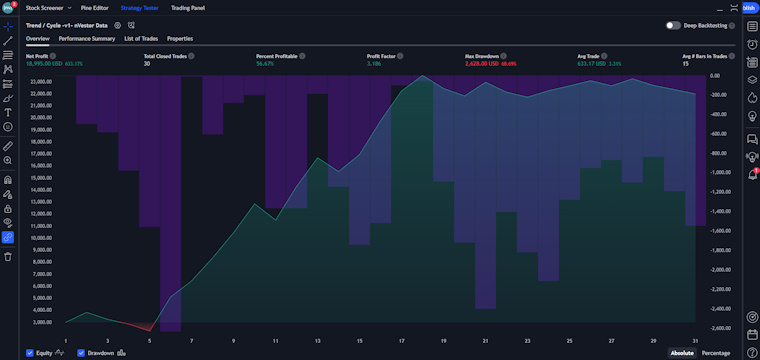Expand the Stock Screener dropdown arrow
The width and height of the screenshot is (760, 360).
(x=69, y=8)
